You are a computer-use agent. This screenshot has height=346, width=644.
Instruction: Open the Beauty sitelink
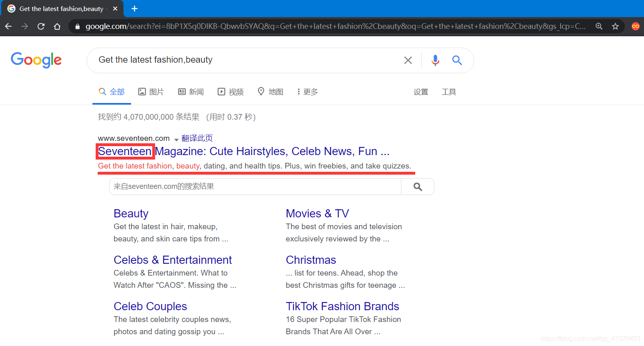pos(131,213)
